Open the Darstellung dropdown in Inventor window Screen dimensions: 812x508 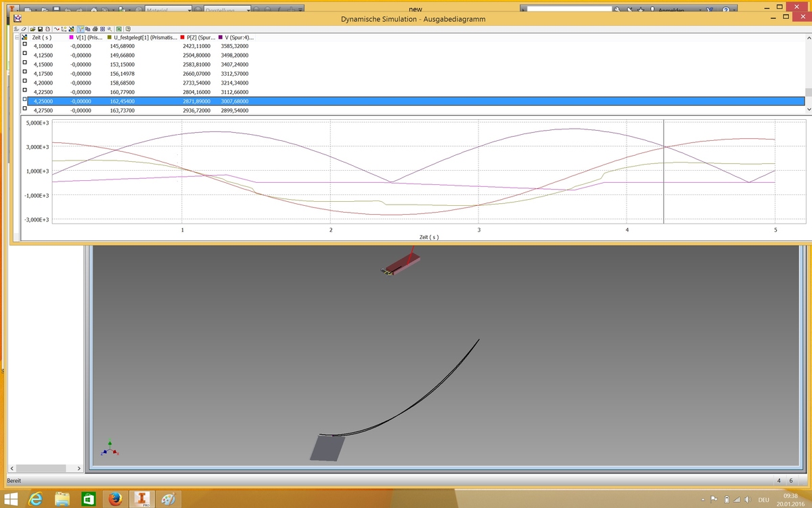227,10
